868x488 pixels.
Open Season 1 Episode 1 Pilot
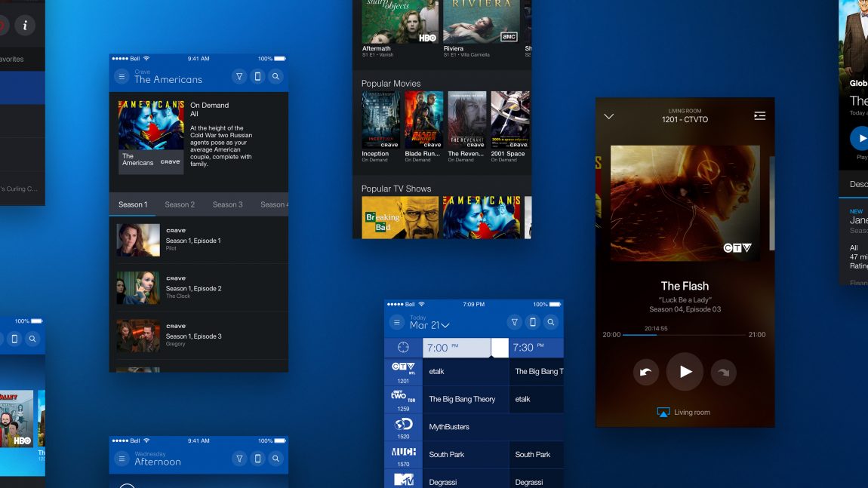coord(199,240)
